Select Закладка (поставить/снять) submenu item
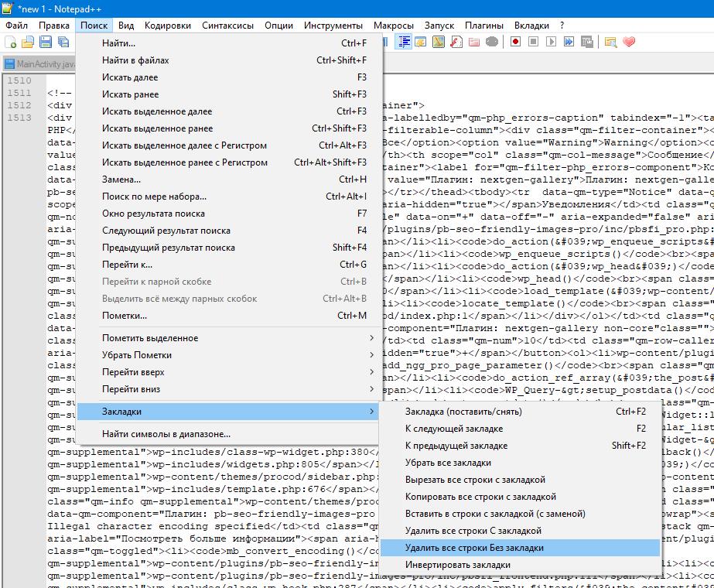The height and width of the screenshot is (588, 714). [520, 412]
